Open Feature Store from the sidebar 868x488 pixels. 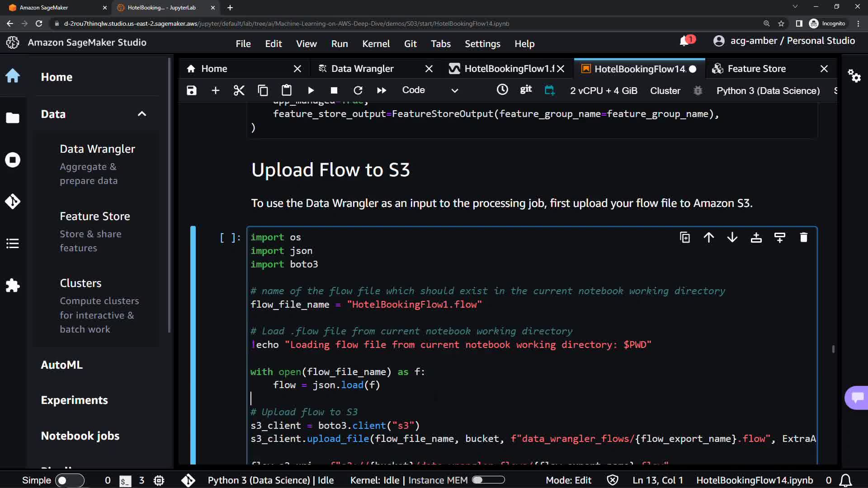pyautogui.click(x=95, y=216)
